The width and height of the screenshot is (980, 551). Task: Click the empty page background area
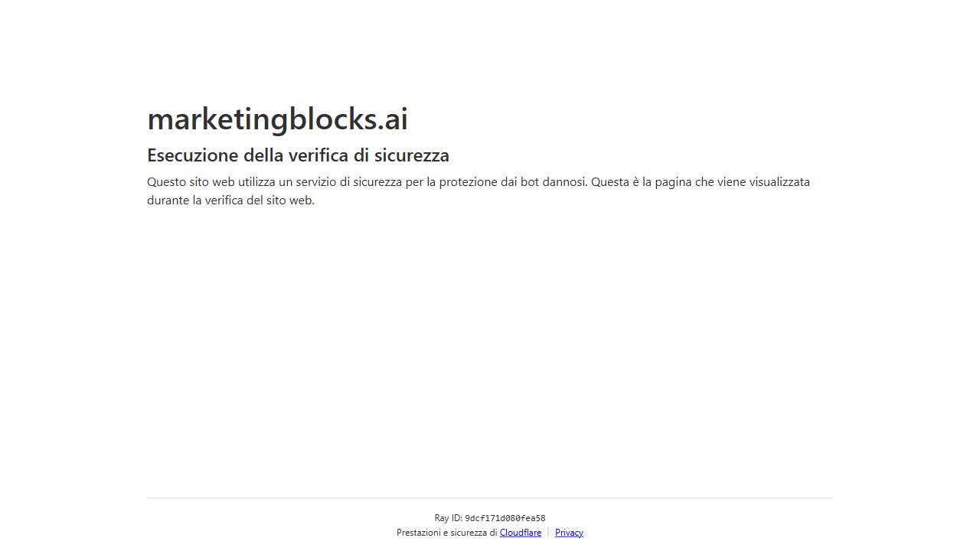coord(490,344)
